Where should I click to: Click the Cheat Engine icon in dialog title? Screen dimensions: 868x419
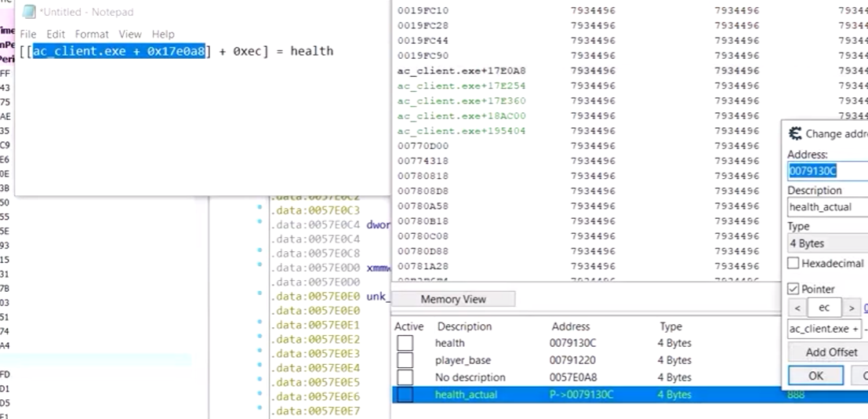pyautogui.click(x=795, y=133)
